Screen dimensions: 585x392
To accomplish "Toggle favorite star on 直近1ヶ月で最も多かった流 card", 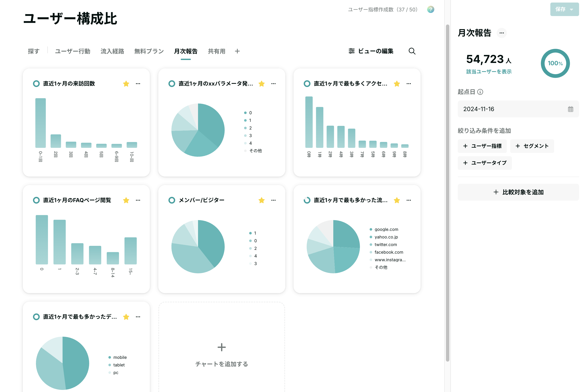I will coord(397,200).
